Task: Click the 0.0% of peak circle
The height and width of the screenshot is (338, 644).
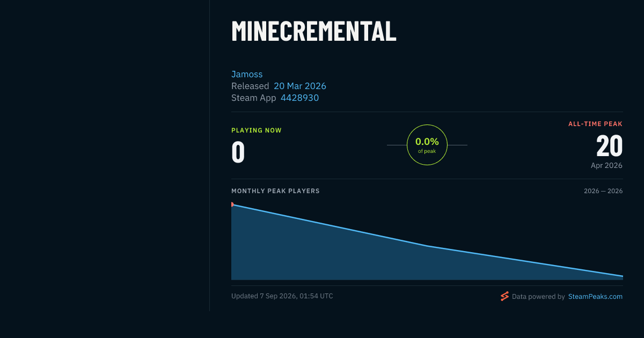Action: click(427, 145)
